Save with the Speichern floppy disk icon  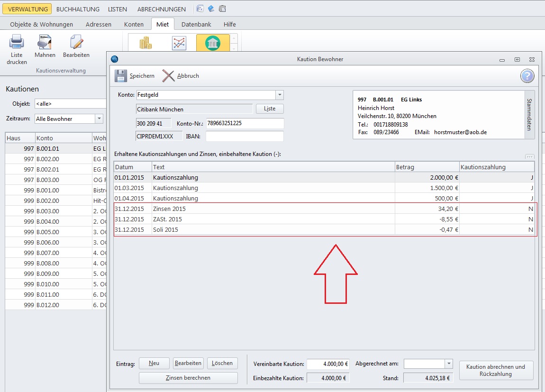121,76
